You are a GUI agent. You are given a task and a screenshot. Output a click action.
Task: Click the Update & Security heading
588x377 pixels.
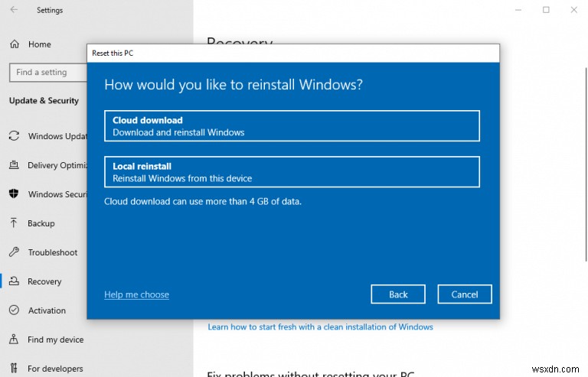pos(44,101)
